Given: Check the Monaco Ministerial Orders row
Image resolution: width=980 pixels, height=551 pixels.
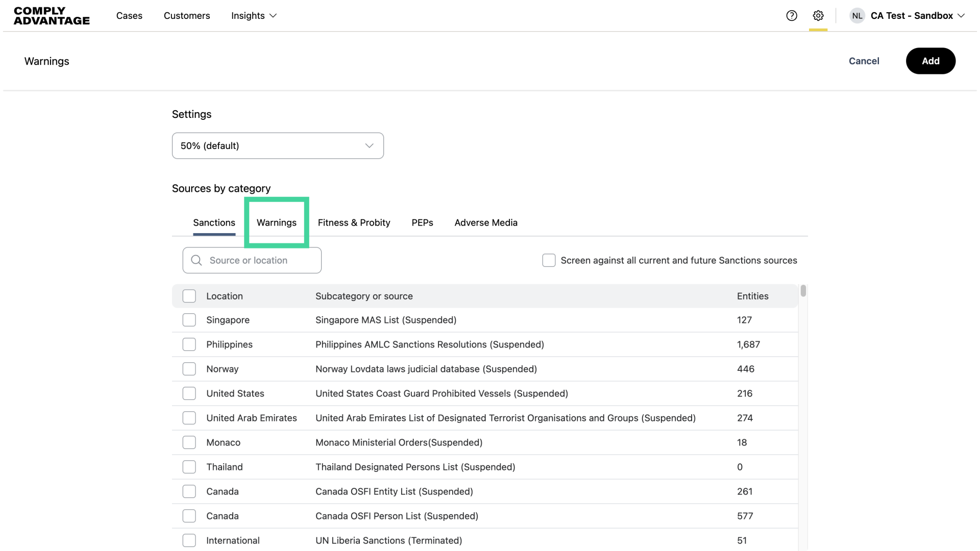Looking at the screenshot, I should coord(189,442).
